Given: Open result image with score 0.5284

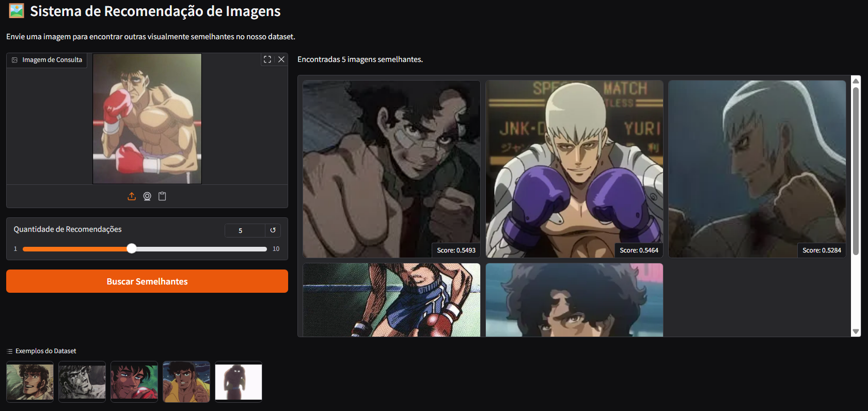Looking at the screenshot, I should pyautogui.click(x=757, y=169).
